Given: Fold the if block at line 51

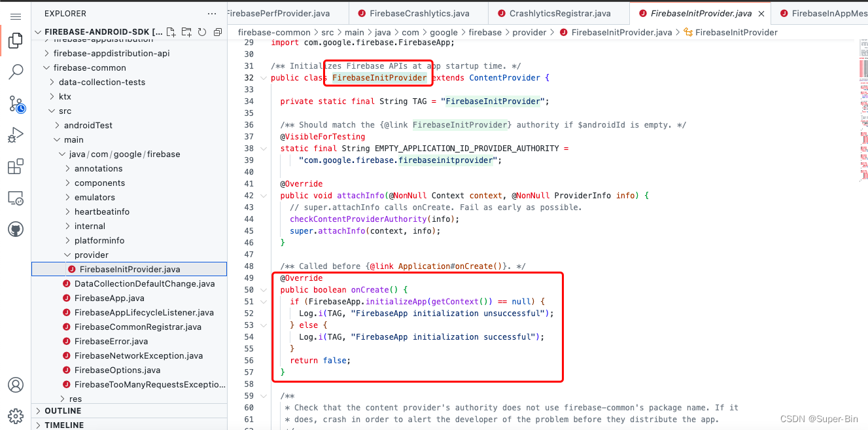Looking at the screenshot, I should [x=264, y=302].
